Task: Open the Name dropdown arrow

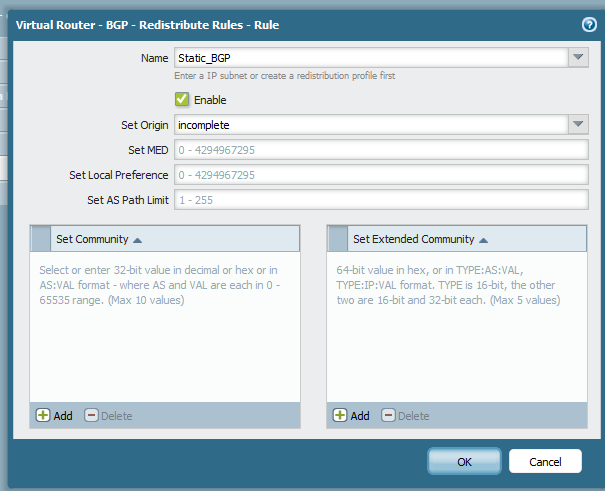Action: [578, 57]
